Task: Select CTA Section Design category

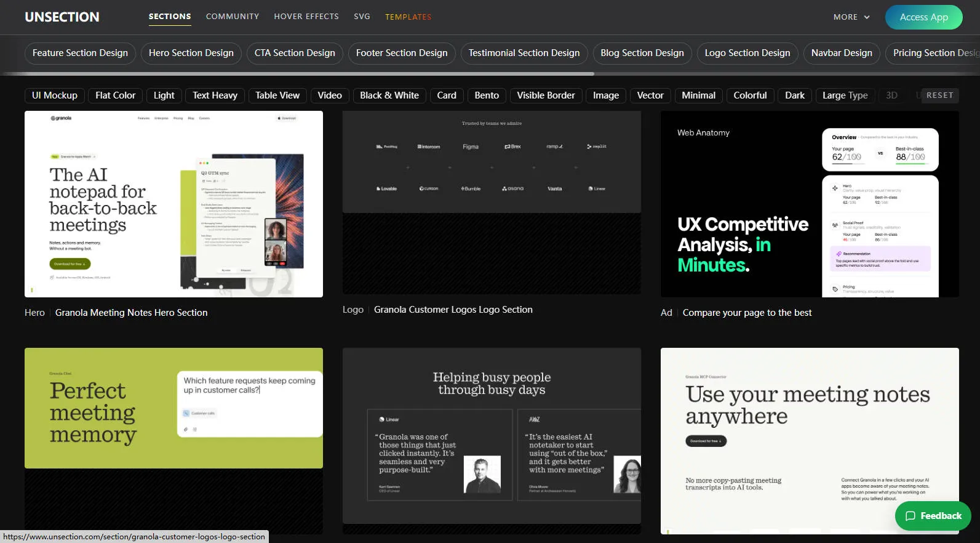Action: click(295, 53)
